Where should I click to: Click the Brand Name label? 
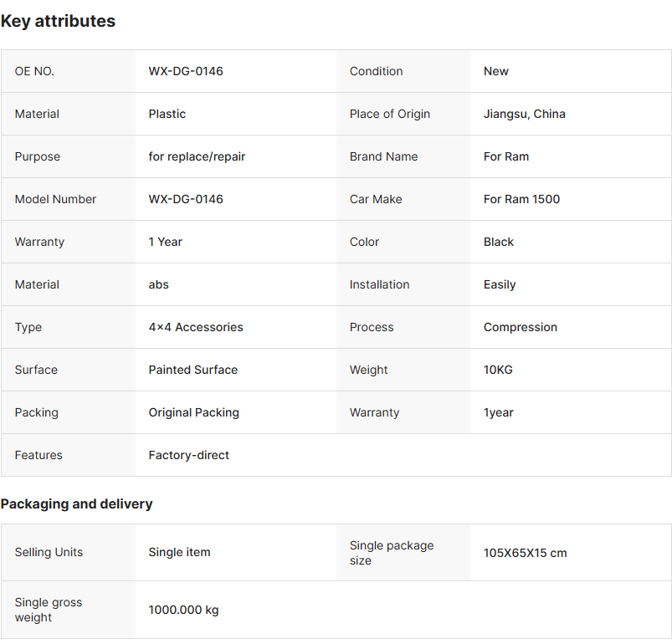tap(383, 156)
